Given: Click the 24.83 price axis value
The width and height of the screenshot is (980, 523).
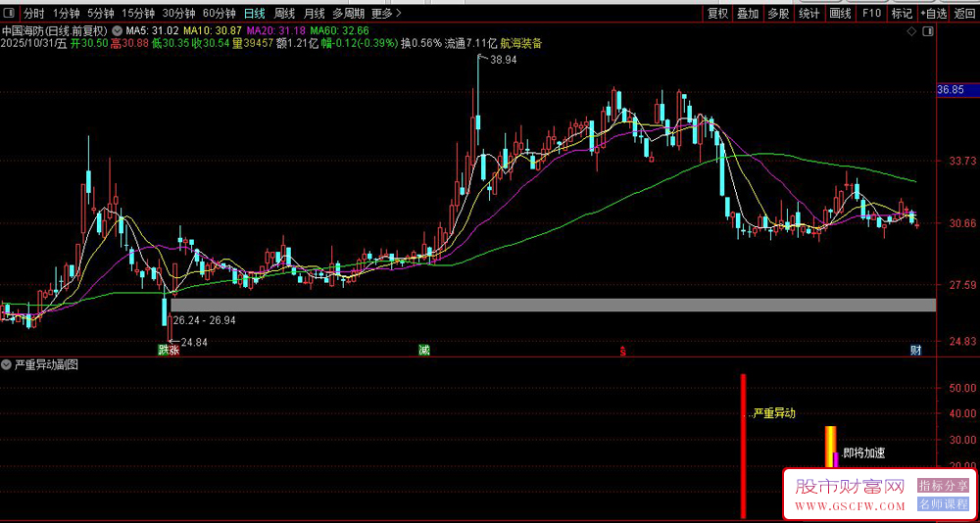Looking at the screenshot, I should tap(963, 341).
